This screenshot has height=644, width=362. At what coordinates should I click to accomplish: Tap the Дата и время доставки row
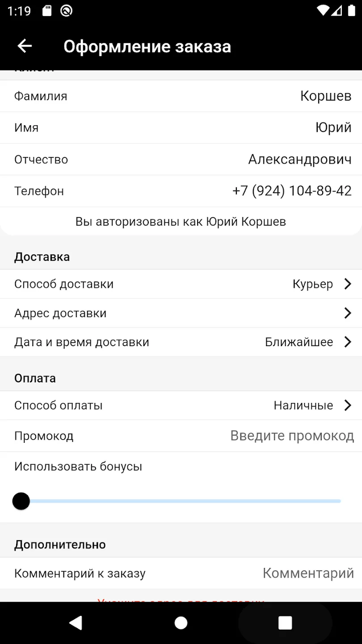[x=181, y=342]
